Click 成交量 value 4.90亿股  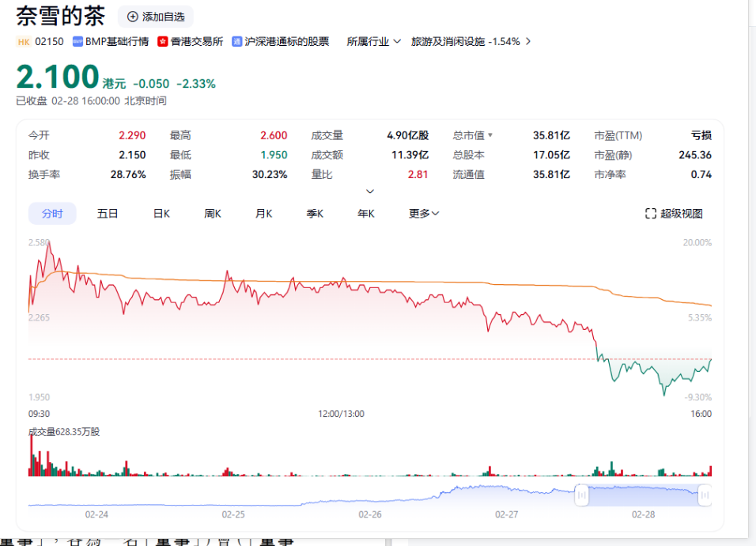(408, 135)
